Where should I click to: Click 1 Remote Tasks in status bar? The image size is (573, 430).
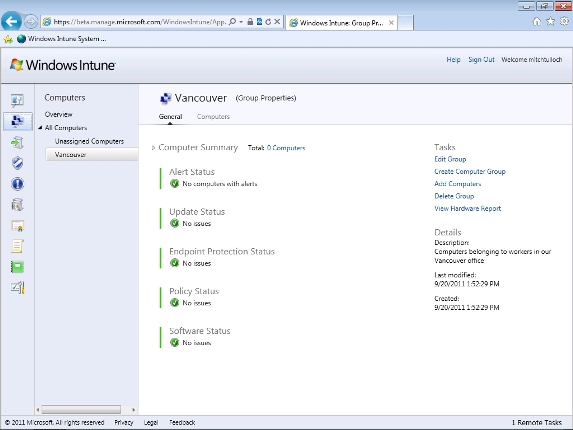pyautogui.click(x=536, y=422)
